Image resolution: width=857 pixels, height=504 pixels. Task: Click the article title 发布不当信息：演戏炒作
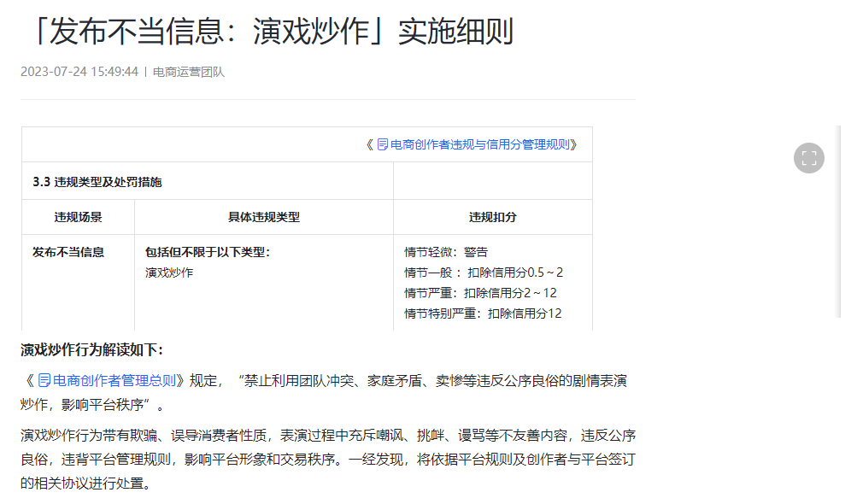(267, 32)
